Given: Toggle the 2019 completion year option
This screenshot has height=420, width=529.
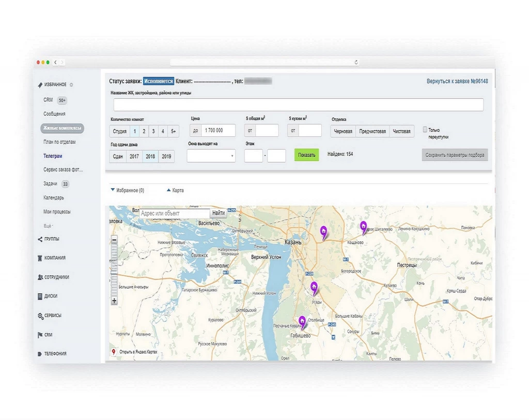Looking at the screenshot, I should (x=166, y=157).
